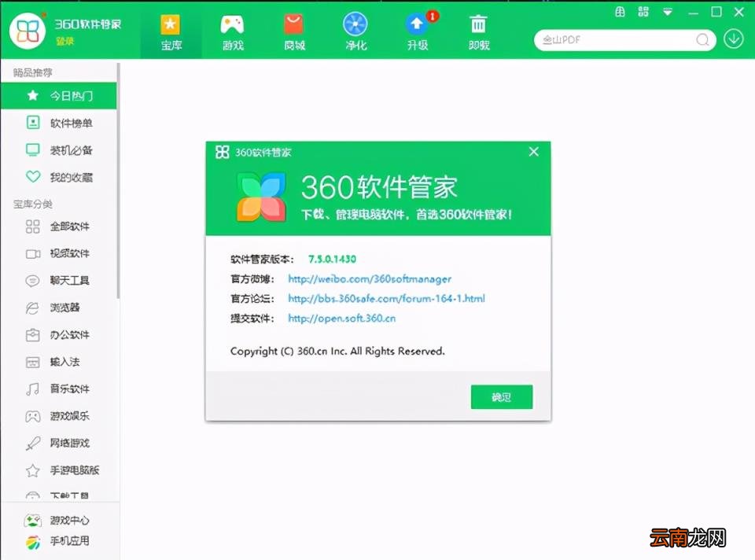
Task: Open the 卸载 tab with trash icon
Action: pyautogui.click(x=479, y=33)
